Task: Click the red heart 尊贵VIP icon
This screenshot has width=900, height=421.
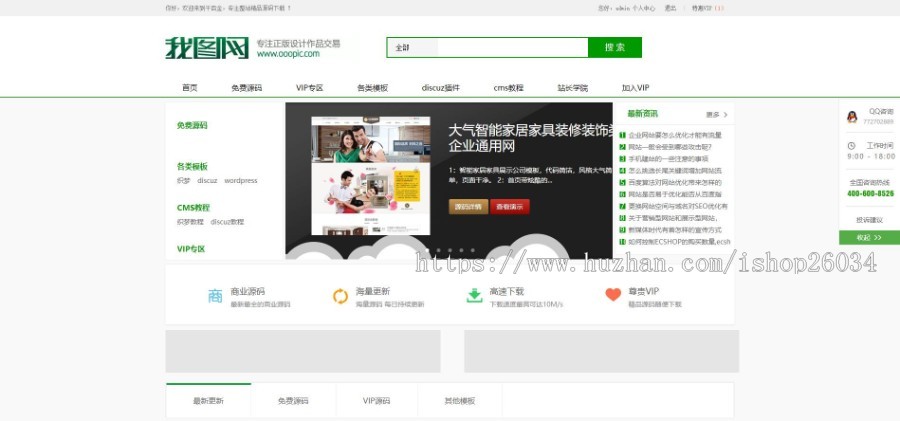Action: click(x=613, y=295)
